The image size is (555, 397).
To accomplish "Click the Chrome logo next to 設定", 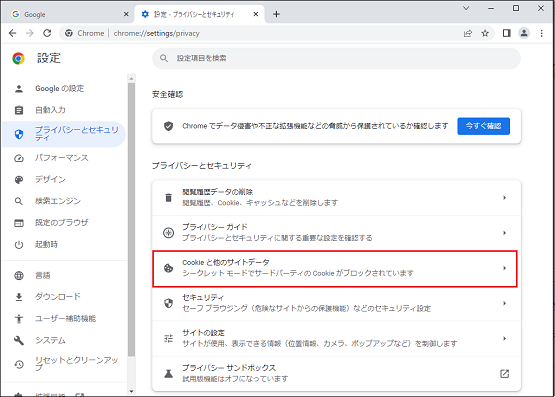I will 18,58.
